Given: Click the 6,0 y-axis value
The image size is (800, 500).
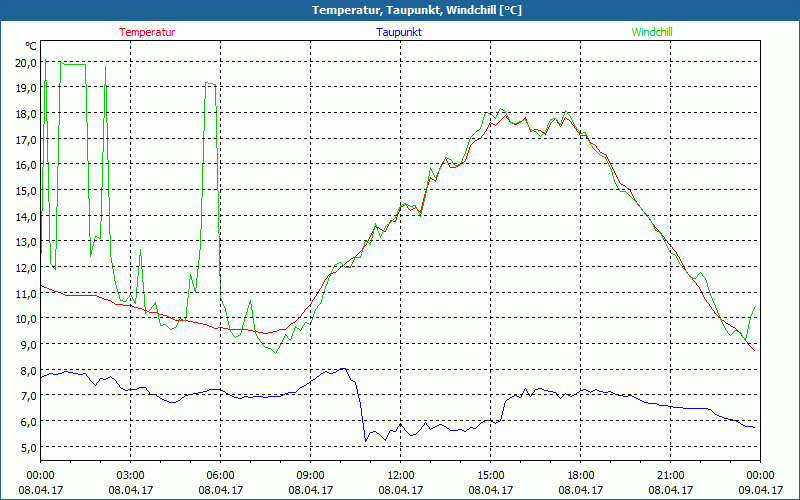Looking at the screenshot, I should 29,421.
